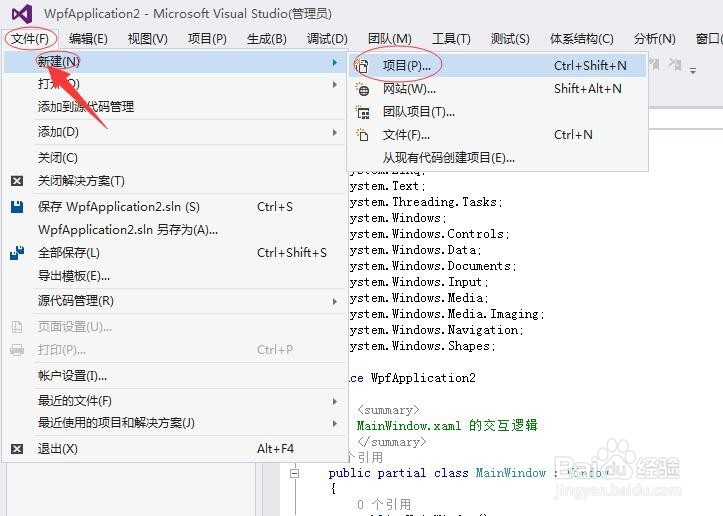The image size is (723, 516).
Task: Open the 视图(V) menu
Action: 148,39
